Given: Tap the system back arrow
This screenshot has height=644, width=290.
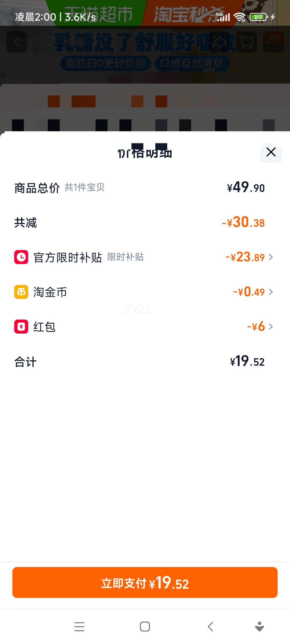Looking at the screenshot, I should (x=211, y=627).
